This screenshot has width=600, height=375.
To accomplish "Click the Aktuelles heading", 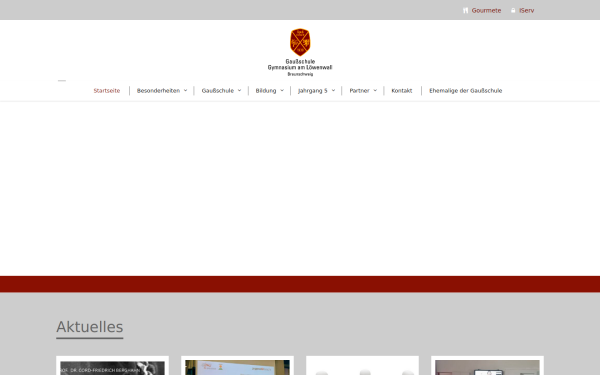I will click(x=90, y=327).
